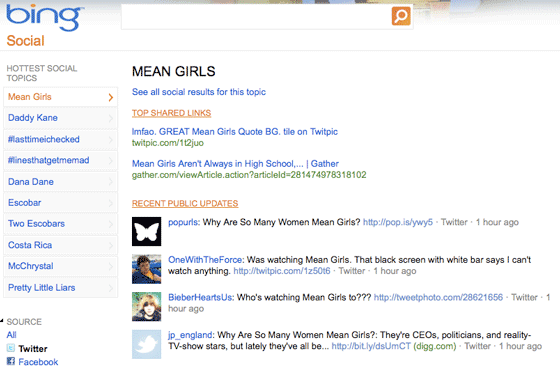The image size is (560, 376).
Task: Select the Costa Rica topic
Action: pos(60,245)
